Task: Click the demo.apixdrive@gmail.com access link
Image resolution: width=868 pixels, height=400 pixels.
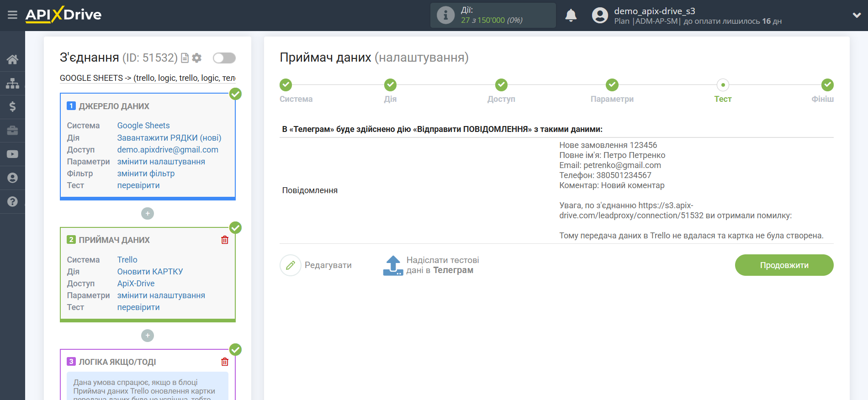Action: pyautogui.click(x=168, y=150)
